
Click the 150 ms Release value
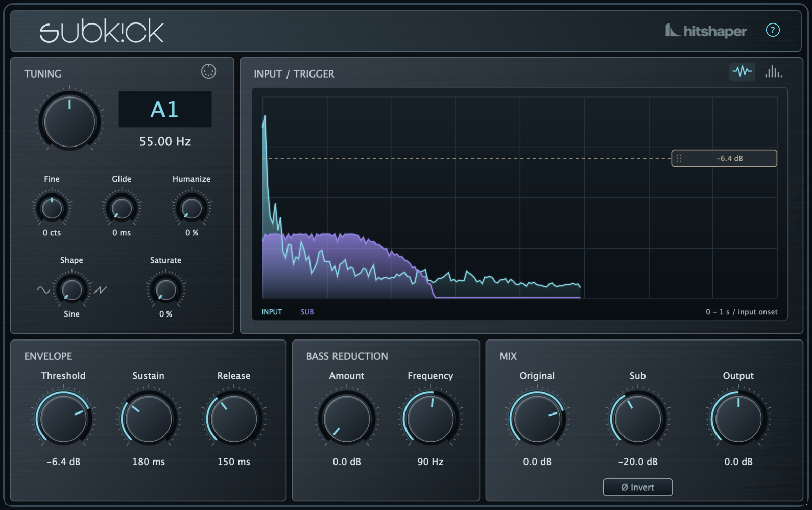point(234,462)
